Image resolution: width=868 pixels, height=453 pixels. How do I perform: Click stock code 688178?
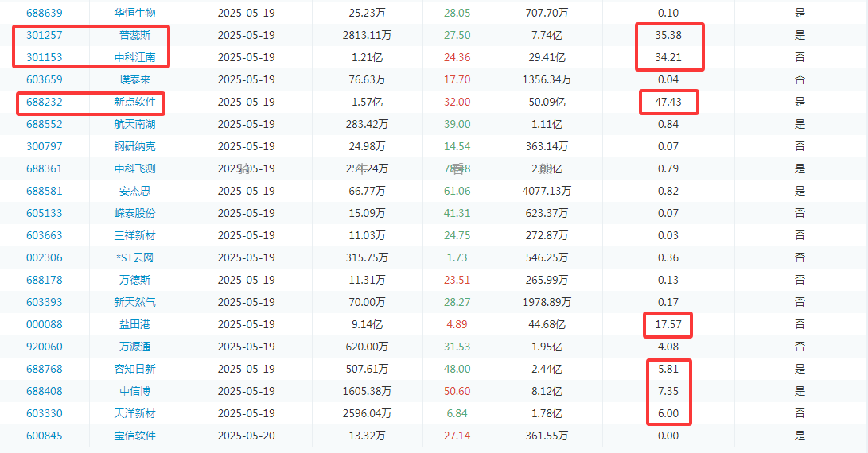pyautogui.click(x=45, y=280)
